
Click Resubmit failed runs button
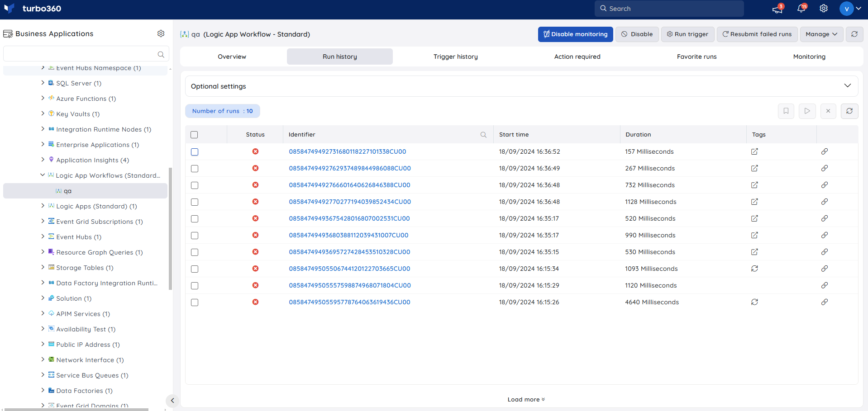click(757, 34)
